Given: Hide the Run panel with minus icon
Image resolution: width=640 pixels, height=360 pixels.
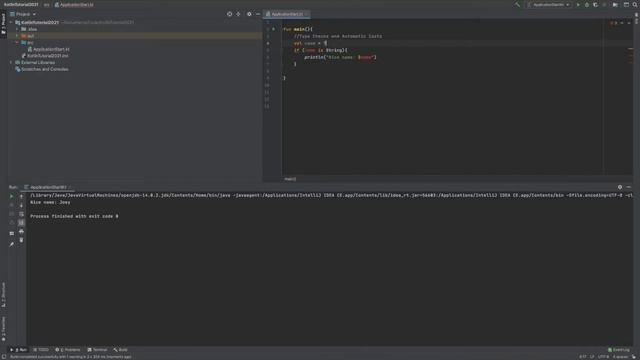Looking at the screenshot, I should pyautogui.click(x=629, y=187).
